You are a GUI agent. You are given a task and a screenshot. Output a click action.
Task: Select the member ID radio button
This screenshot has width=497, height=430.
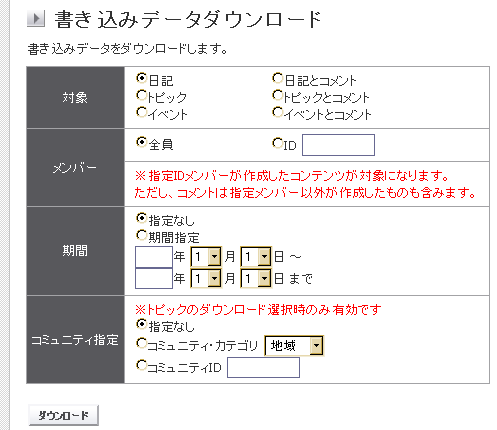coord(277,143)
